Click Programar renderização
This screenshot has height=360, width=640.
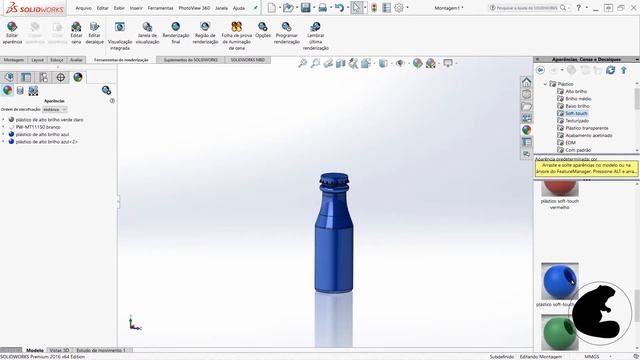pyautogui.click(x=287, y=33)
